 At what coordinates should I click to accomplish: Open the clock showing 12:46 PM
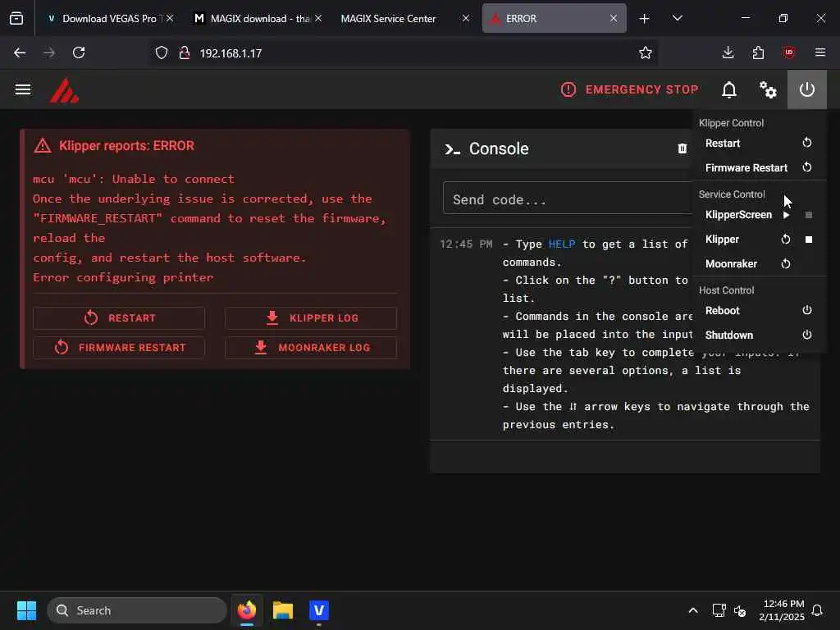pos(782,610)
